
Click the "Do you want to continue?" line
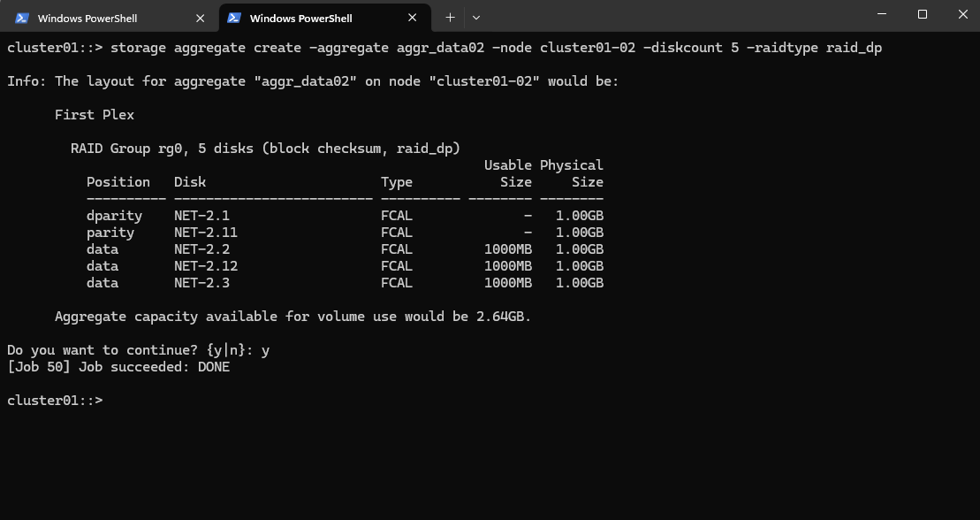pyautogui.click(x=138, y=350)
